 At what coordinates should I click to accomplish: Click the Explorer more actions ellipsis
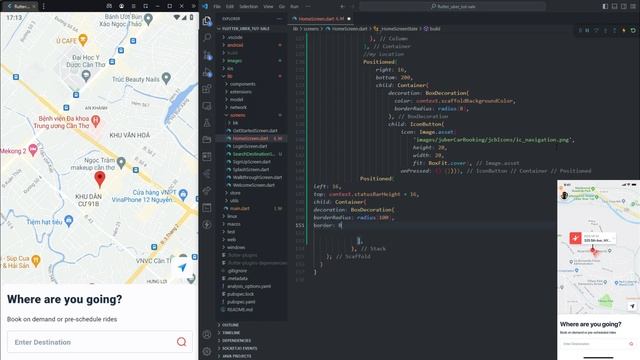(x=279, y=19)
